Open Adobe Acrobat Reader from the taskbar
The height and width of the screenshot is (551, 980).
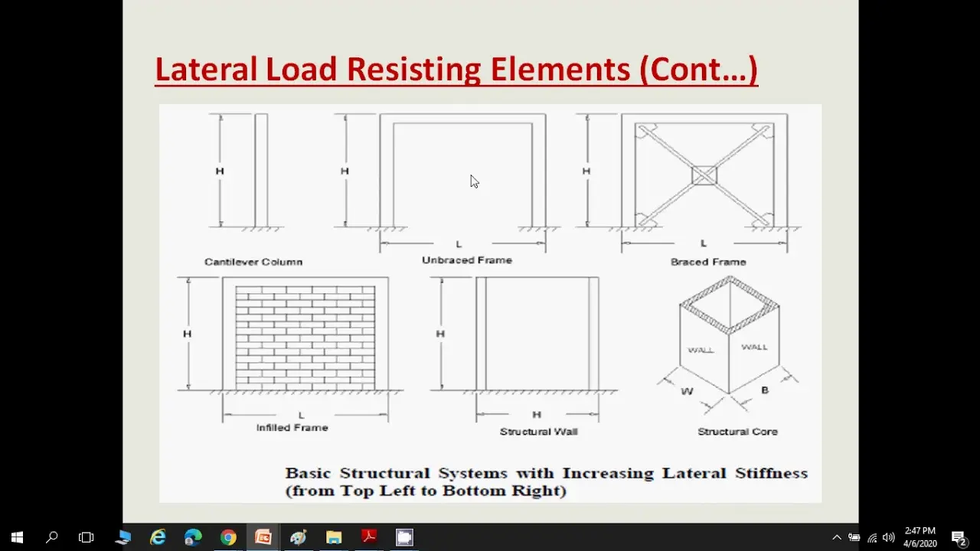(369, 537)
